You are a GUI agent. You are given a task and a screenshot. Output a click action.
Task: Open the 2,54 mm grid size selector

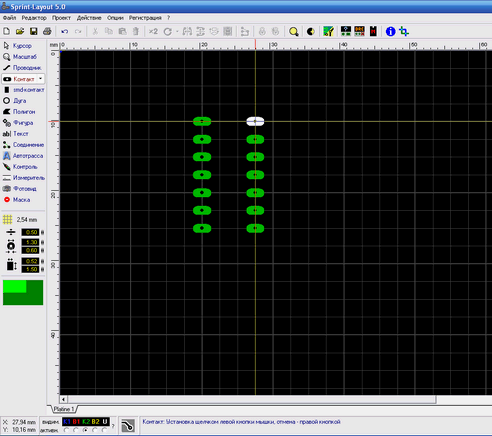coord(20,220)
